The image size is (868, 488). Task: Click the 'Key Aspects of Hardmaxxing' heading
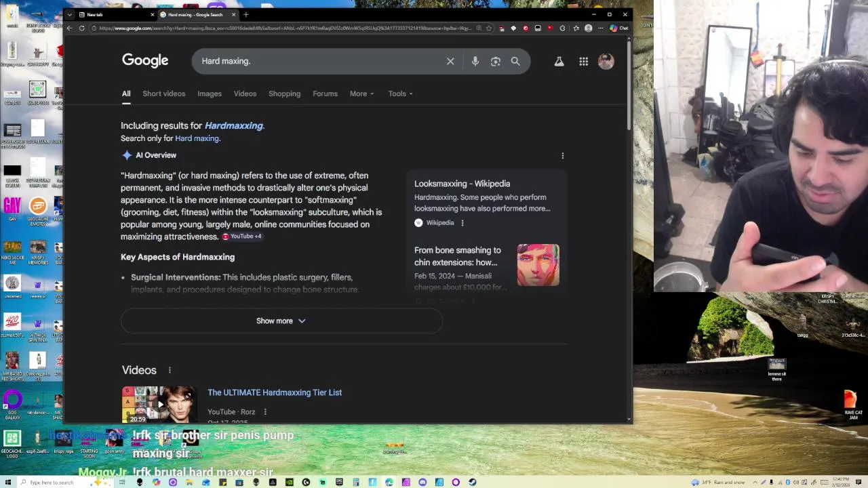click(x=178, y=257)
